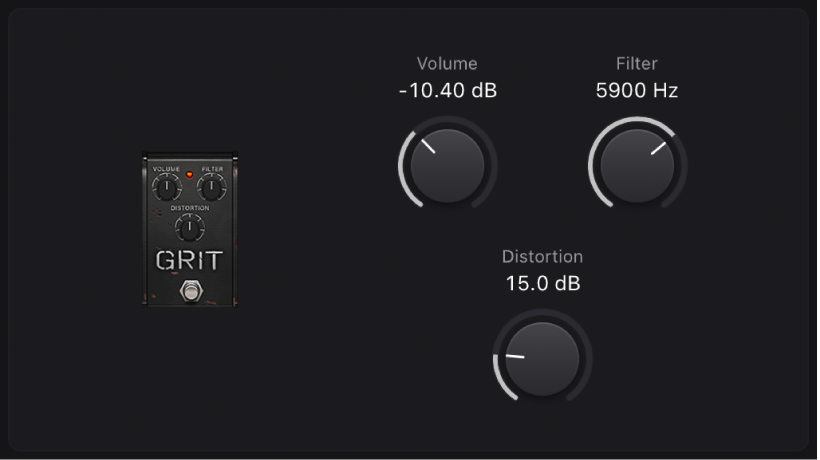The height and width of the screenshot is (460, 820).
Task: Click the large Volume knob
Action: click(x=447, y=166)
